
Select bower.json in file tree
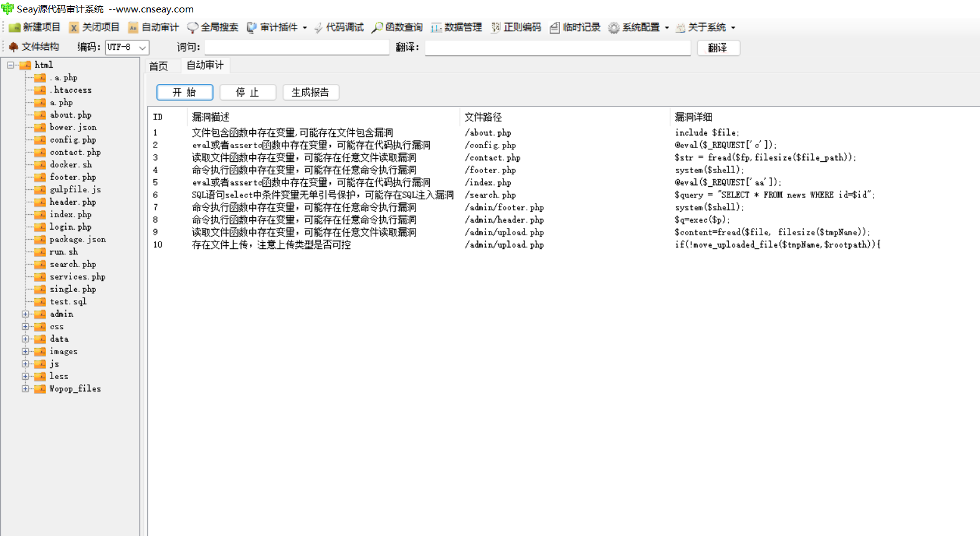tap(73, 127)
